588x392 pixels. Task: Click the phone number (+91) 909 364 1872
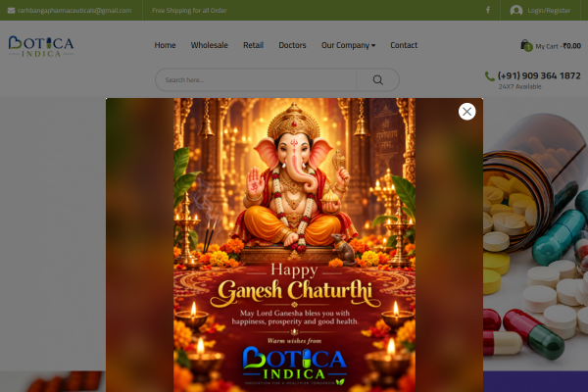pyautogui.click(x=539, y=75)
